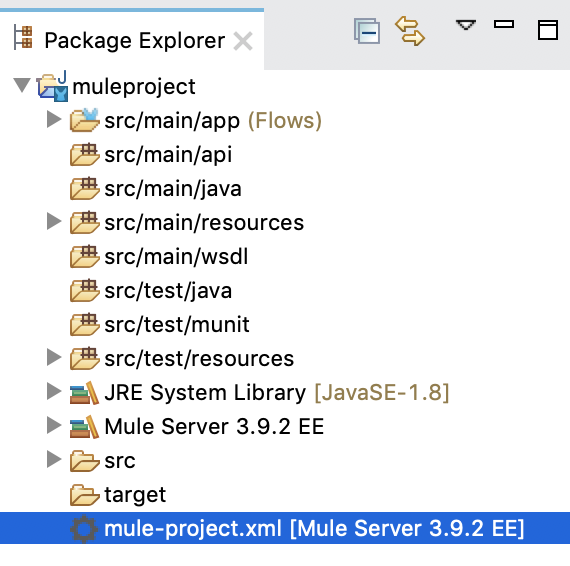Image resolution: width=570 pixels, height=566 pixels.
Task: Select the src/test/resources label
Action: pyautogui.click(x=199, y=358)
